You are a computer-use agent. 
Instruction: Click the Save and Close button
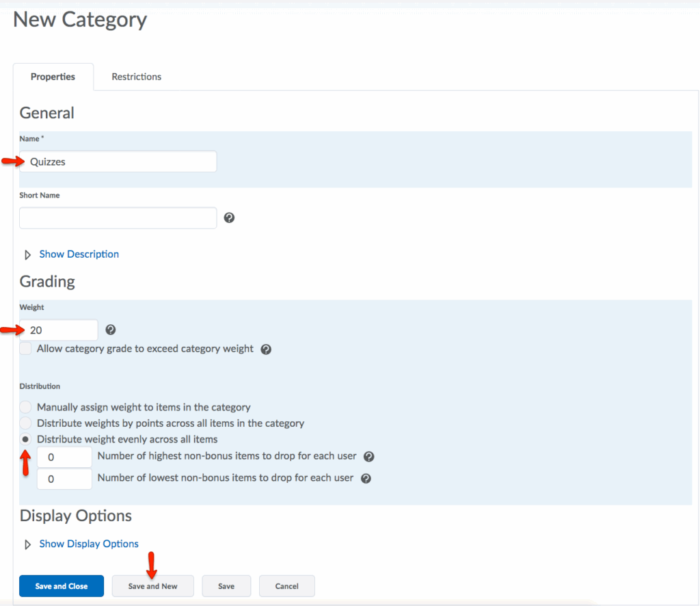click(62, 586)
